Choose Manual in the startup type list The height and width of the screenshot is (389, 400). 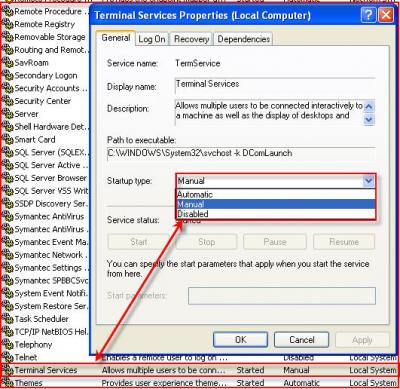pos(276,204)
